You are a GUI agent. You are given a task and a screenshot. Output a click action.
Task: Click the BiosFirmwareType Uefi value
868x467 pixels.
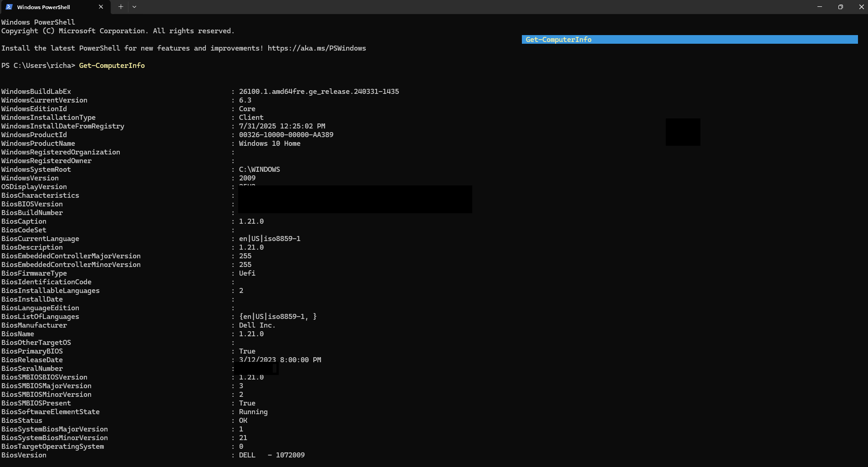point(247,273)
